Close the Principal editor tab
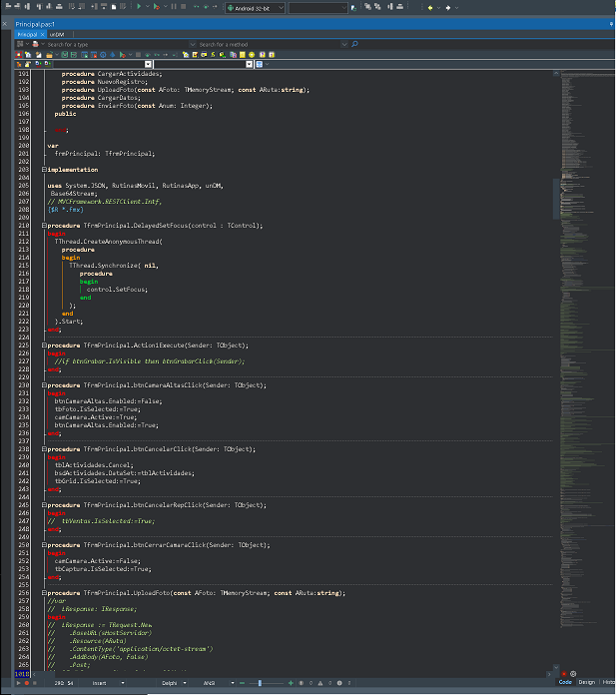Image resolution: width=616 pixels, height=695 pixels. 43,34
